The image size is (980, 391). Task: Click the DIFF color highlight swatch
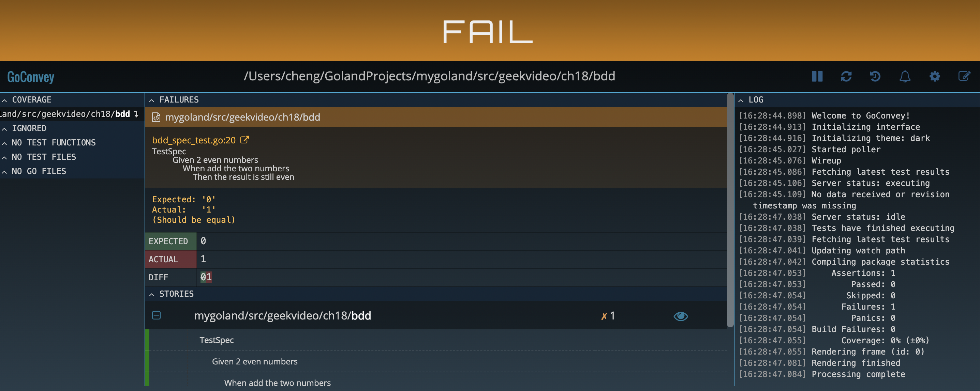[x=205, y=276]
